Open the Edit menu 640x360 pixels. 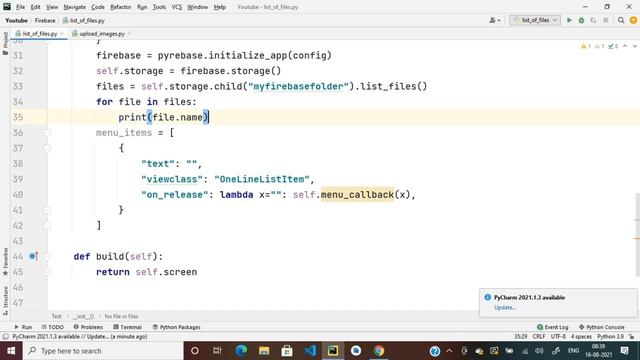[x=36, y=7]
